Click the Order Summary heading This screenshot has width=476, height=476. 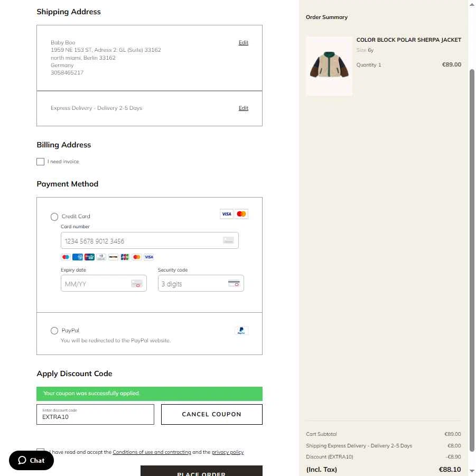[326, 17]
